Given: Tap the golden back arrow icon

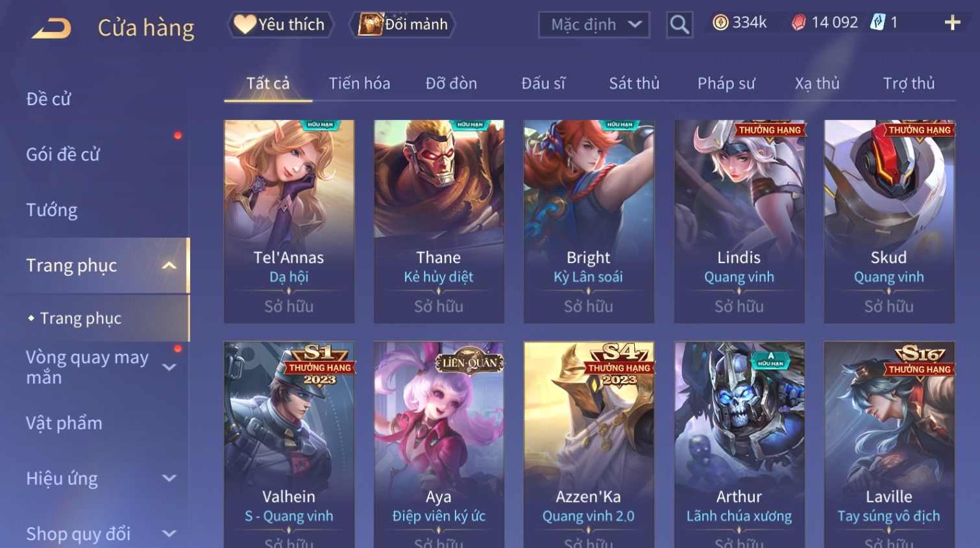Looking at the screenshot, I should pyautogui.click(x=51, y=28).
